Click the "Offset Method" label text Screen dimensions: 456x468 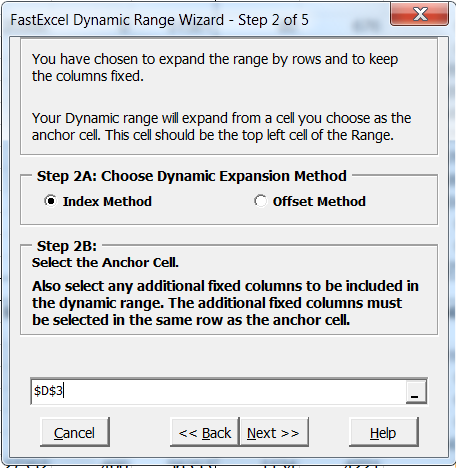click(x=319, y=202)
